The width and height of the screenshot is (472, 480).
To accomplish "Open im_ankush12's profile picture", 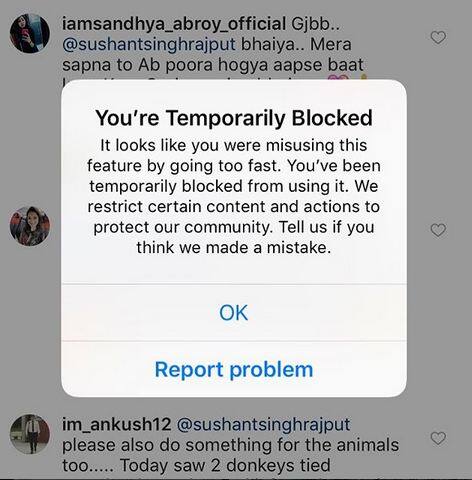I will [30, 434].
